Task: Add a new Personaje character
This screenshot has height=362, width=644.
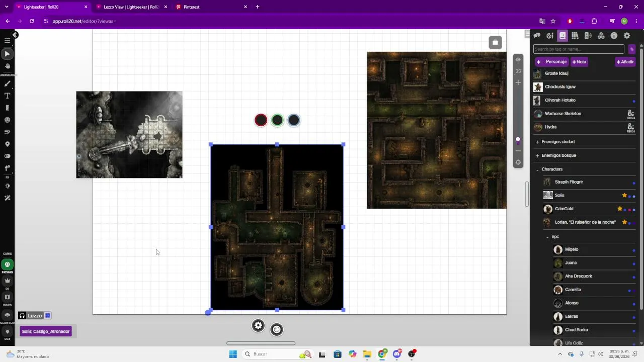Action: [552, 62]
